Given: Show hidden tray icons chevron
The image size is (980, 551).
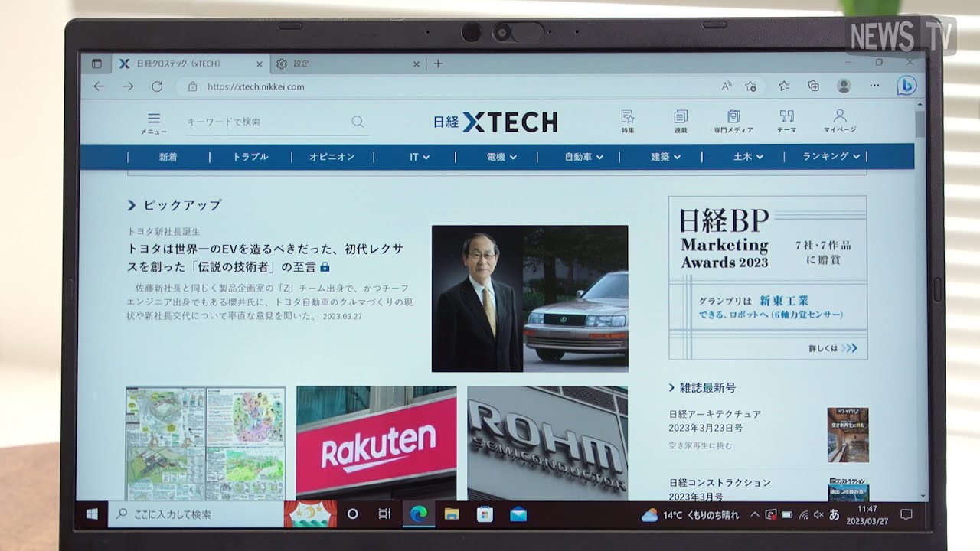Looking at the screenshot, I should point(755,515).
